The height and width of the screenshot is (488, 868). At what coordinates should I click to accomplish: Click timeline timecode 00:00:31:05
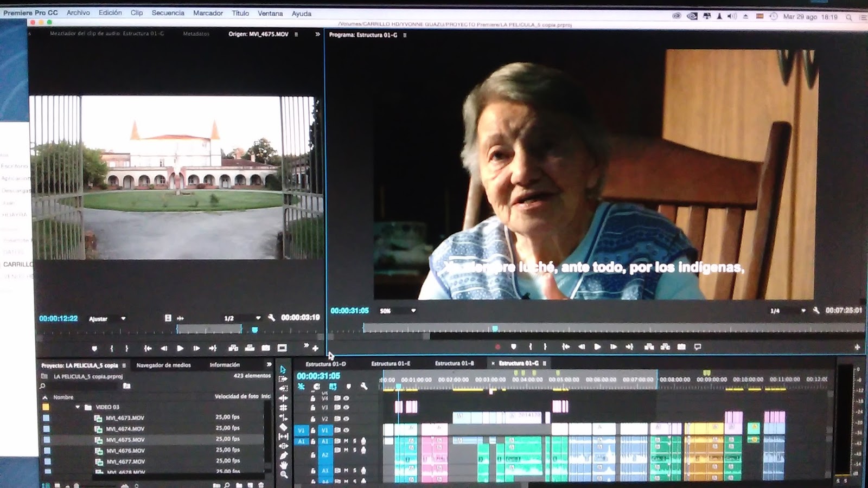click(x=318, y=376)
